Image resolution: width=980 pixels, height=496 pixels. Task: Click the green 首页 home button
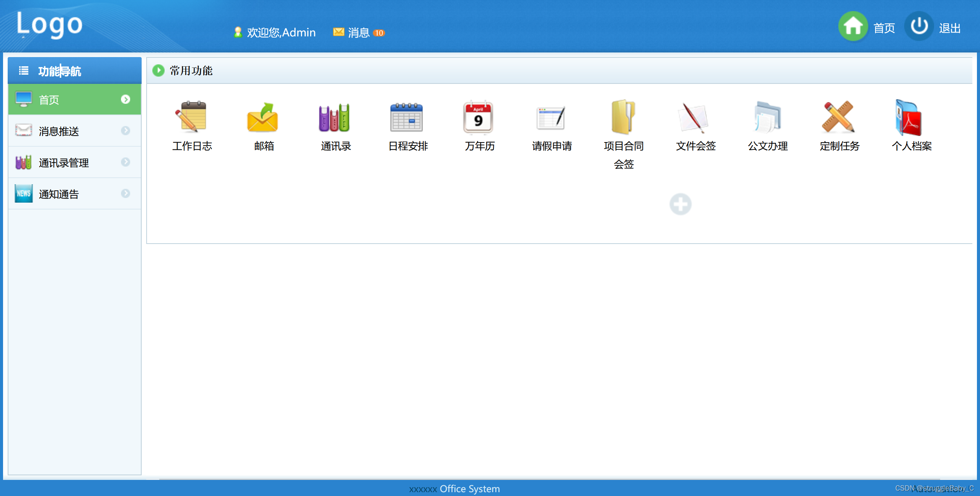[853, 27]
